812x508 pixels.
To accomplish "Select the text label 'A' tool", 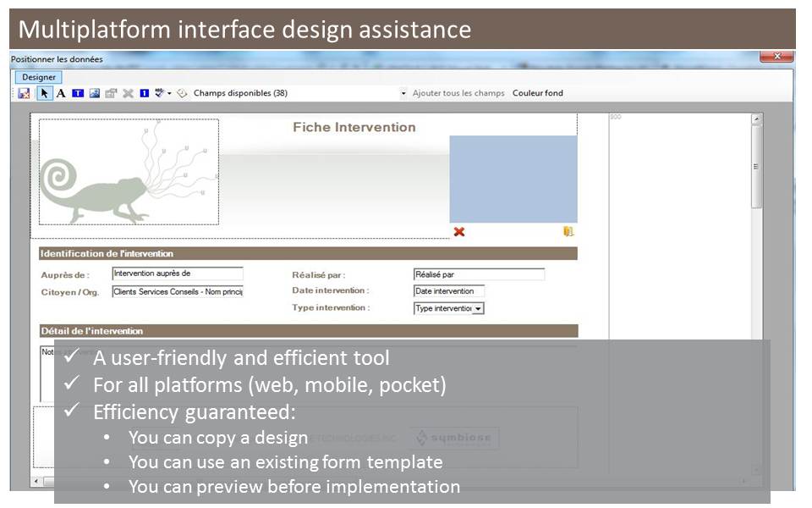I will click(x=61, y=93).
